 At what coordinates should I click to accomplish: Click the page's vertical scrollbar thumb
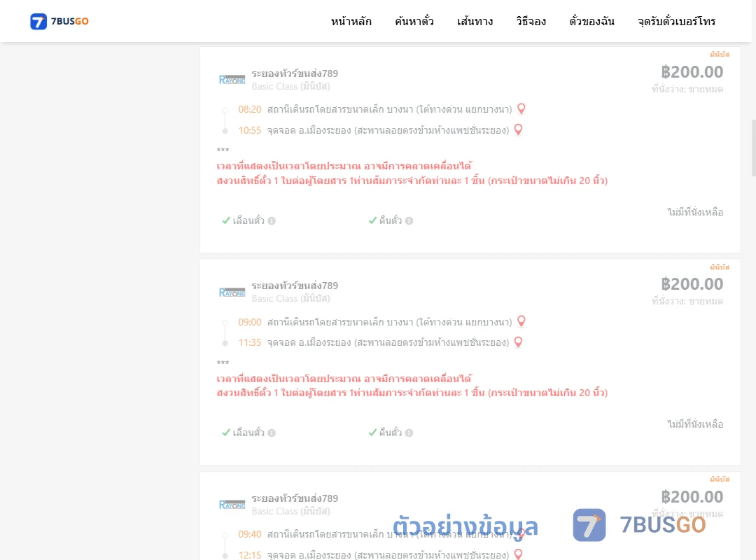pos(754,148)
